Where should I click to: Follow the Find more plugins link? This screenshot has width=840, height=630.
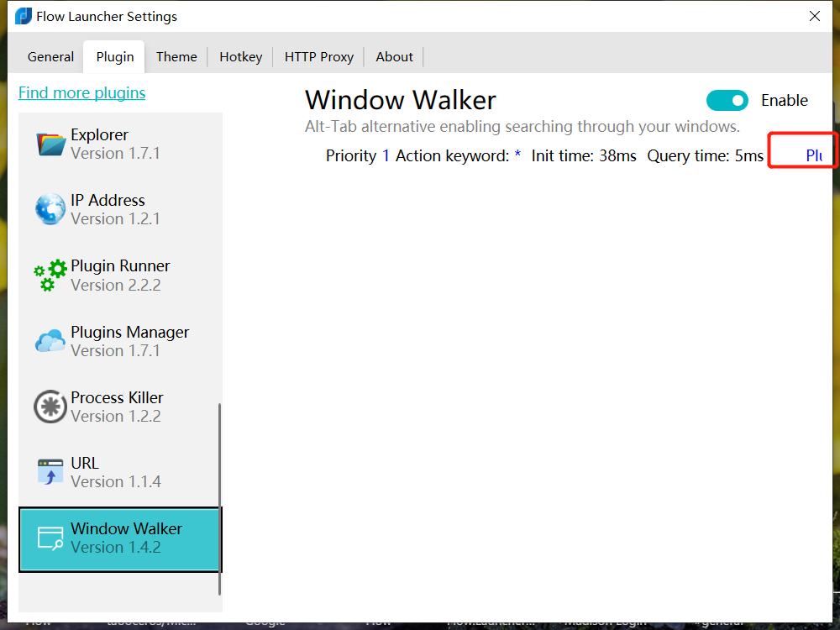click(x=82, y=92)
